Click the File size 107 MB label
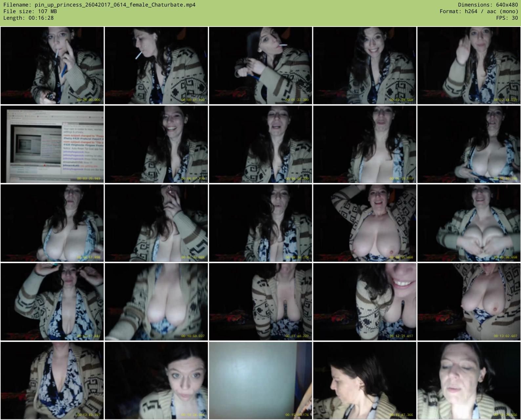This screenshot has width=521, height=420. [x=30, y=11]
